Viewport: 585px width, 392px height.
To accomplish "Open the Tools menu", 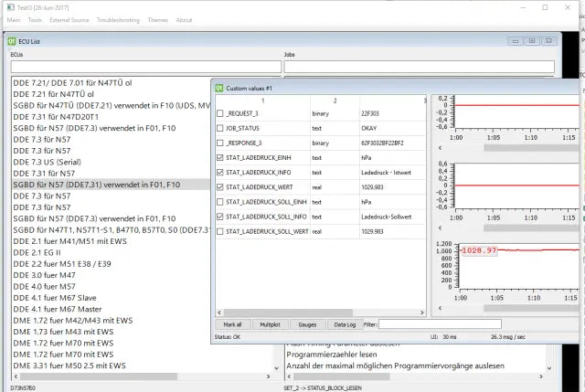I will tap(35, 19).
